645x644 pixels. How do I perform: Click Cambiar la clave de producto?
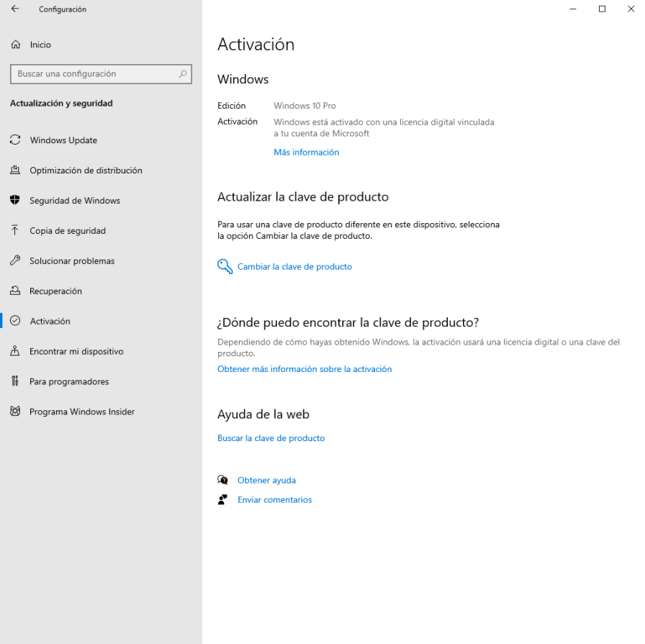(294, 266)
